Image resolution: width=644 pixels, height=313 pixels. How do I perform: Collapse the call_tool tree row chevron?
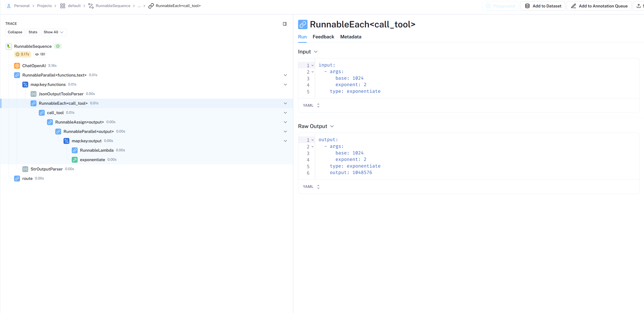click(x=285, y=113)
